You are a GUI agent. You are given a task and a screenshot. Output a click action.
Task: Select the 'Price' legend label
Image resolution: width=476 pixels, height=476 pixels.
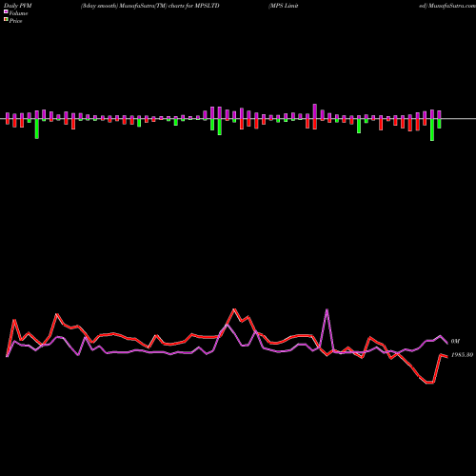[x=15, y=21]
